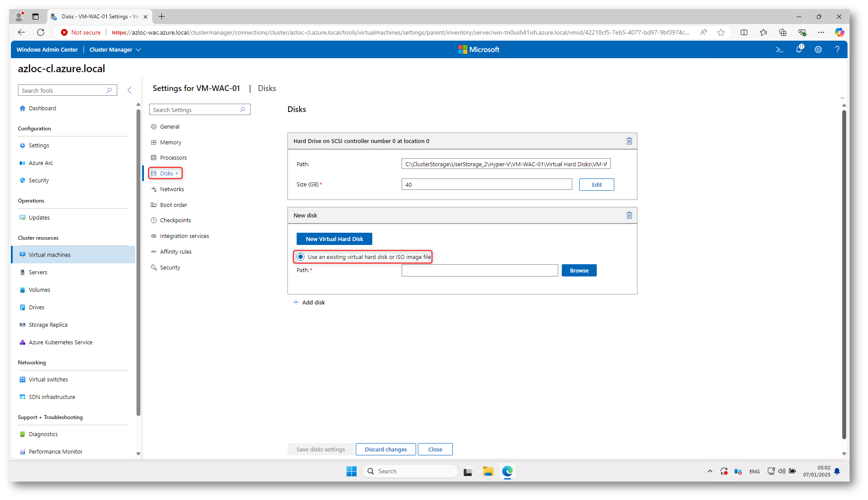Click existing hard drive Path field
Image resolution: width=868 pixels, height=500 pixels.
[x=506, y=164]
